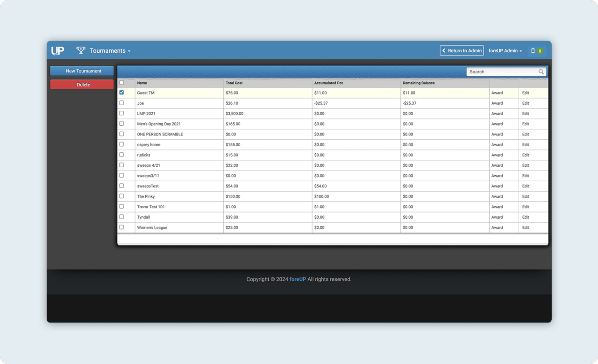598x364 pixels.
Task: Click Award link for sweeps3/11
Action: point(497,176)
